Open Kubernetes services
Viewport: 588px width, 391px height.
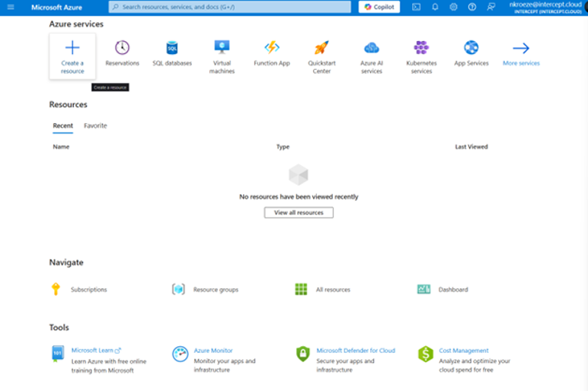(421, 56)
